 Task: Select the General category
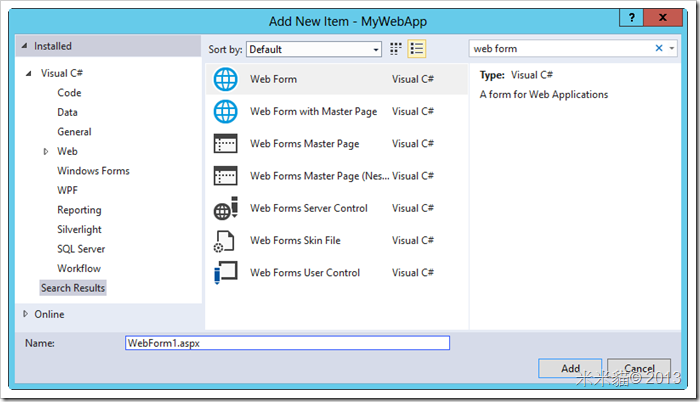pyautogui.click(x=74, y=132)
